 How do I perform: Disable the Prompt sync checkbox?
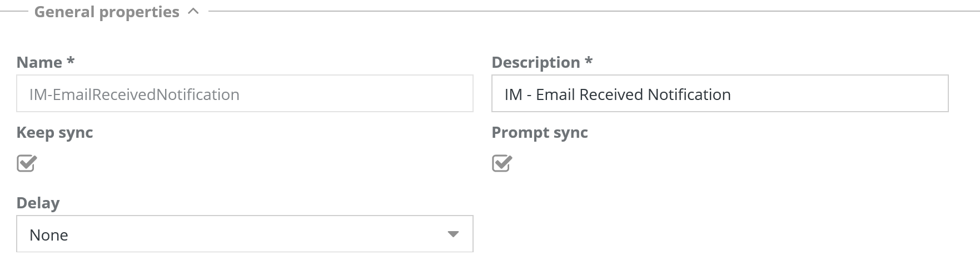(x=502, y=163)
